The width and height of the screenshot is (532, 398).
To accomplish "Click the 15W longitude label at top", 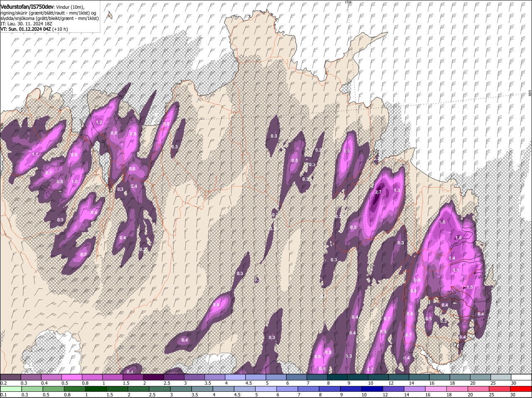I will [x=348, y=2].
